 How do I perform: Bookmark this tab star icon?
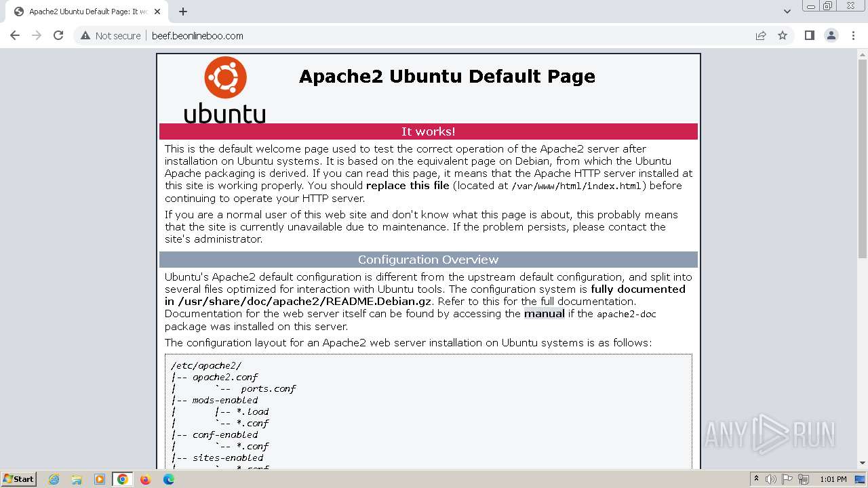click(x=783, y=35)
